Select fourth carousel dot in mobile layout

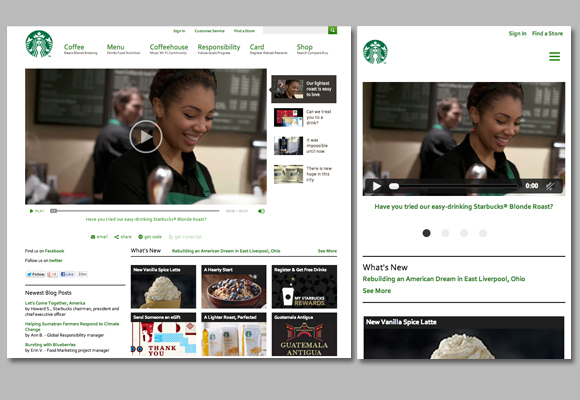(483, 233)
